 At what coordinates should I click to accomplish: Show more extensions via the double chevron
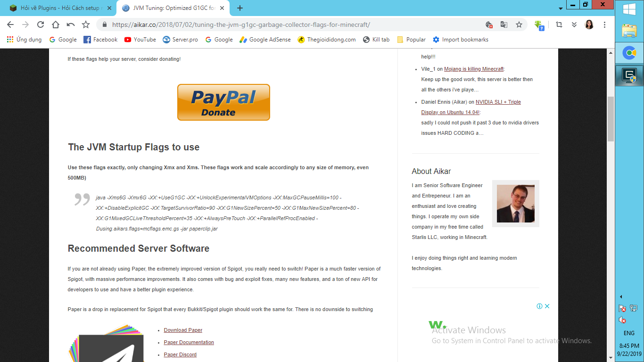574,25
